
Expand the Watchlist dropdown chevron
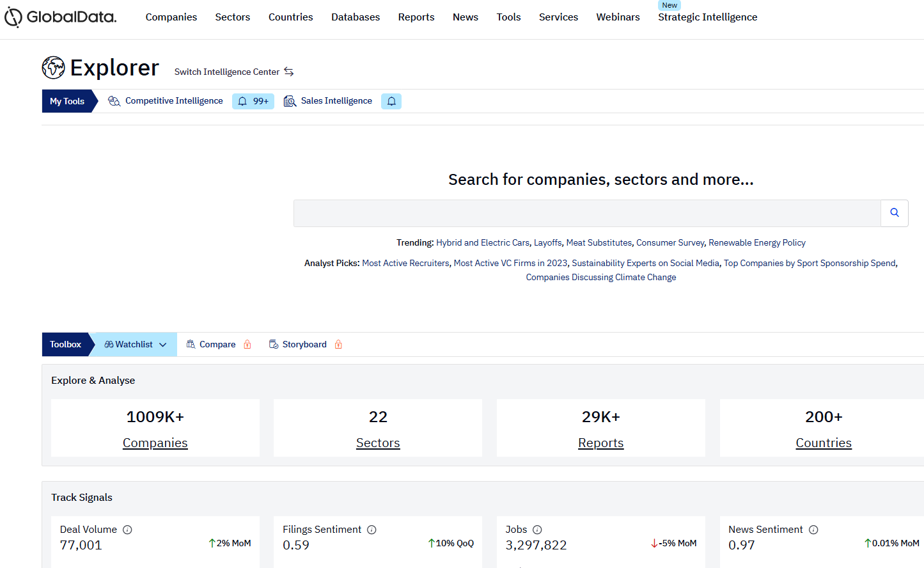[163, 345]
